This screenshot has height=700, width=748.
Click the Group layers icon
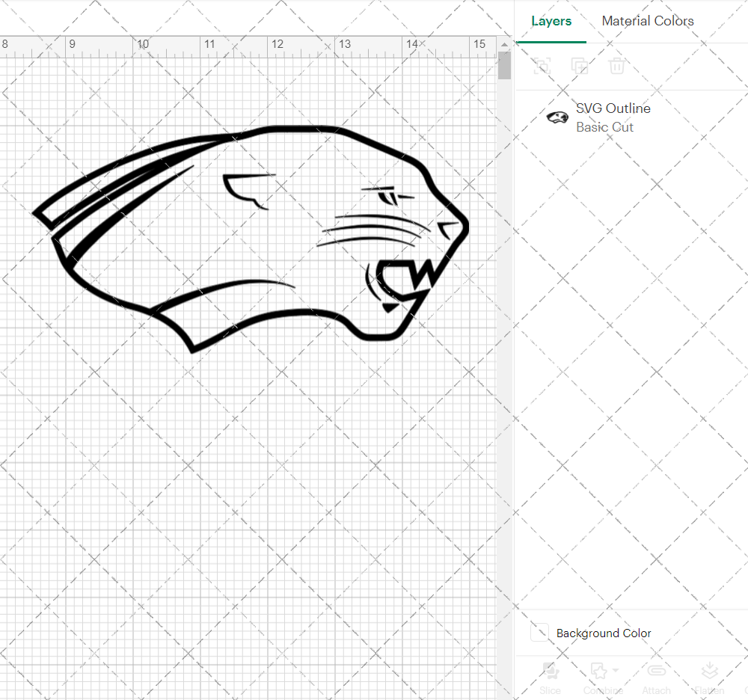click(542, 66)
